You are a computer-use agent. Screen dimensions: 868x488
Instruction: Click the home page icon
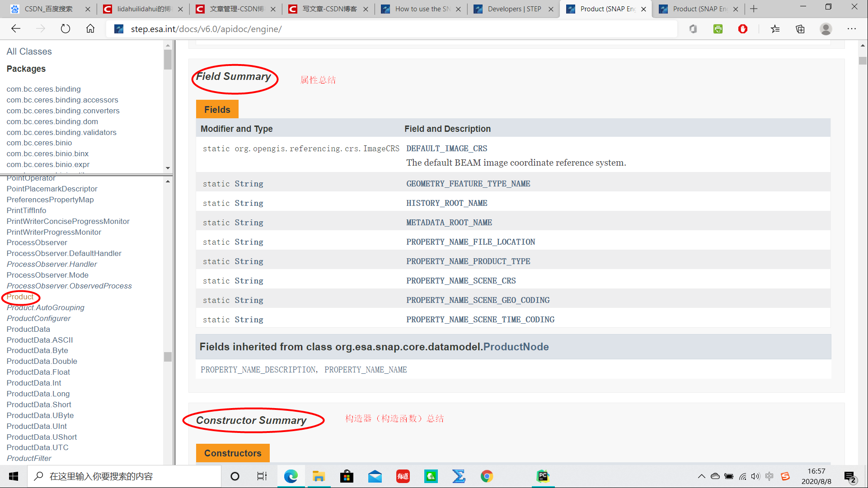tap(90, 29)
